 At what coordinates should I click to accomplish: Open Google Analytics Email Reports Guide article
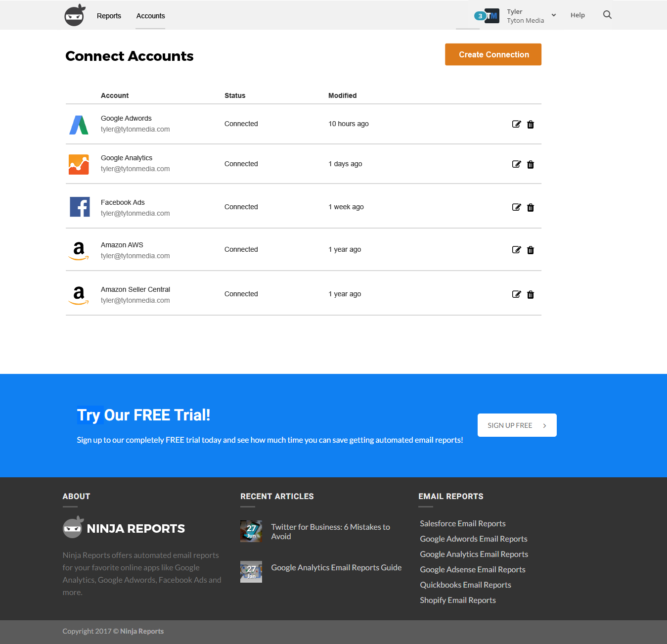point(336,567)
